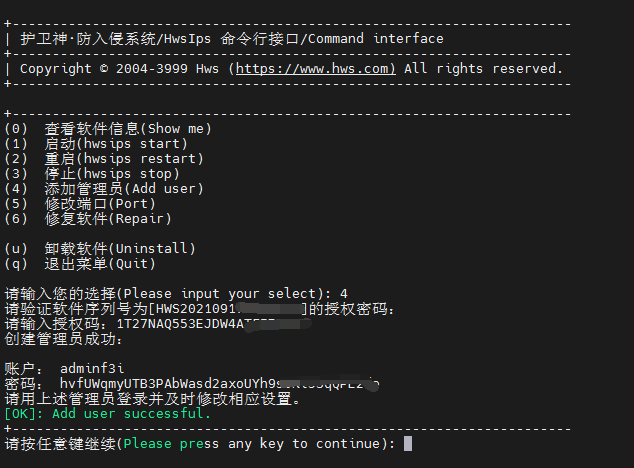Viewport: 634px width, 468px height.
Task: Click the 'Command interface' title text
Action: point(378,39)
